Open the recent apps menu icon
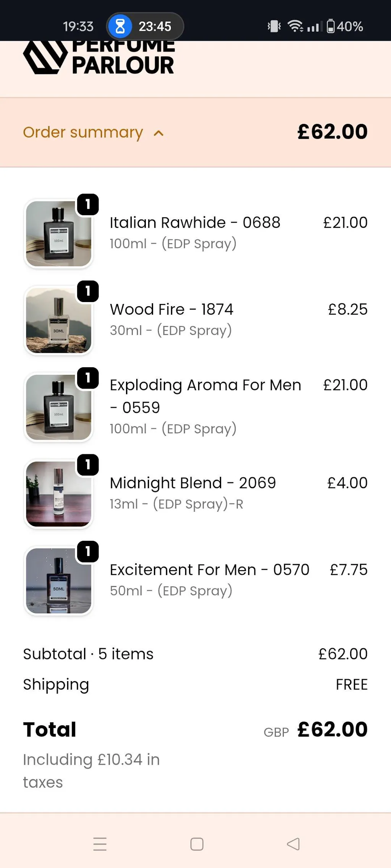391x868 pixels. [100, 844]
